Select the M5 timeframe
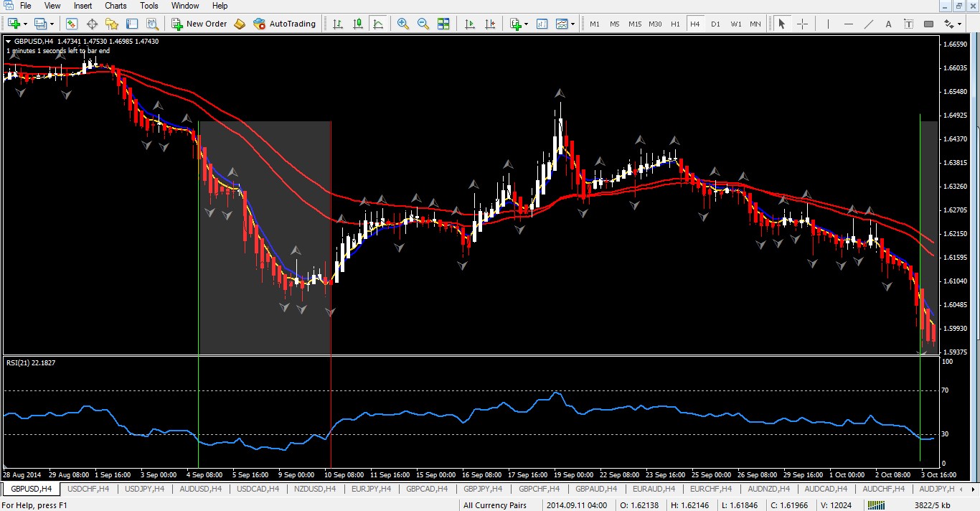 pyautogui.click(x=615, y=24)
